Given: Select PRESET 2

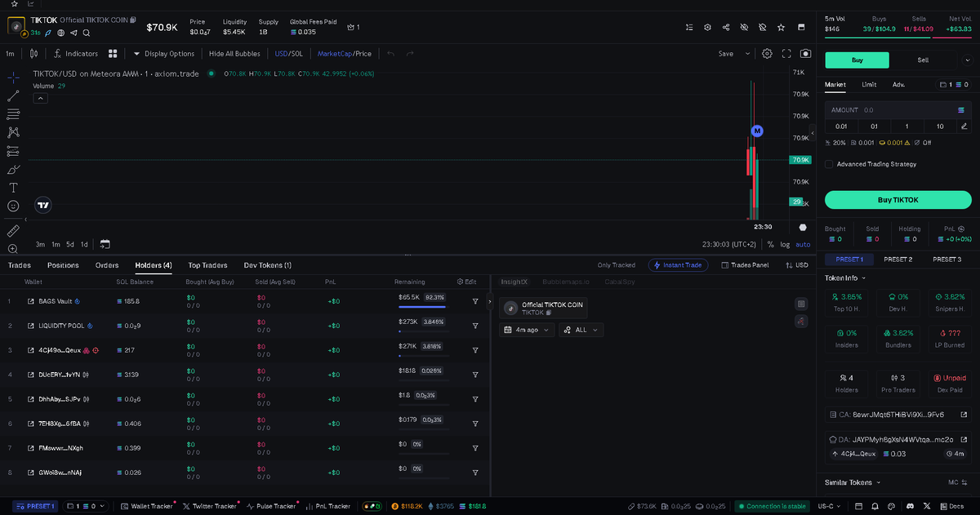Looking at the screenshot, I should 898,260.
